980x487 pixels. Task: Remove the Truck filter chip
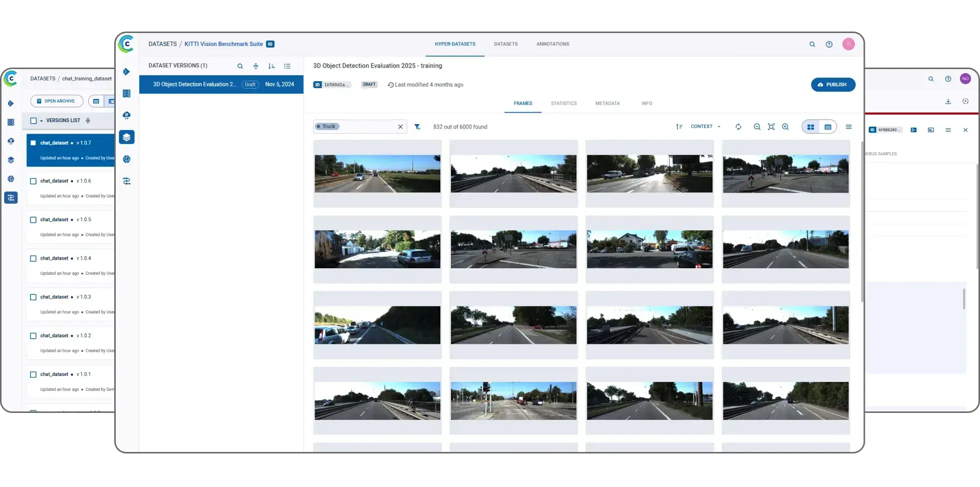coord(400,126)
